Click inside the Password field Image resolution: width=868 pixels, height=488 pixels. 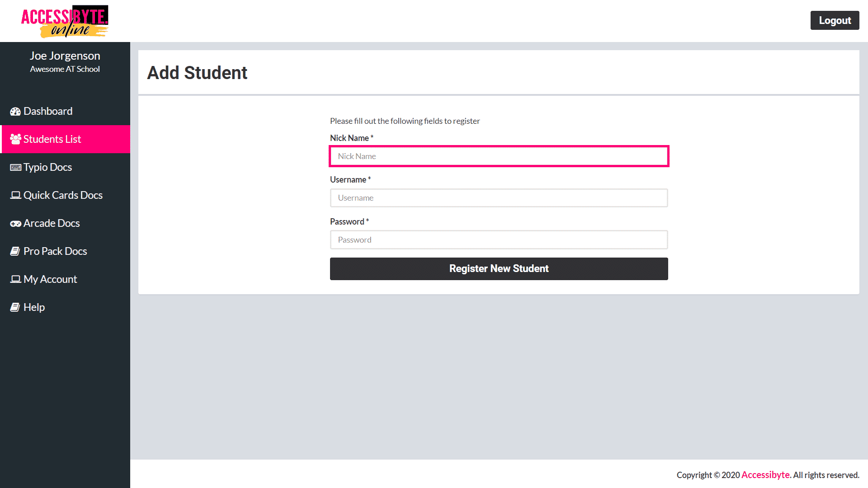(499, 239)
